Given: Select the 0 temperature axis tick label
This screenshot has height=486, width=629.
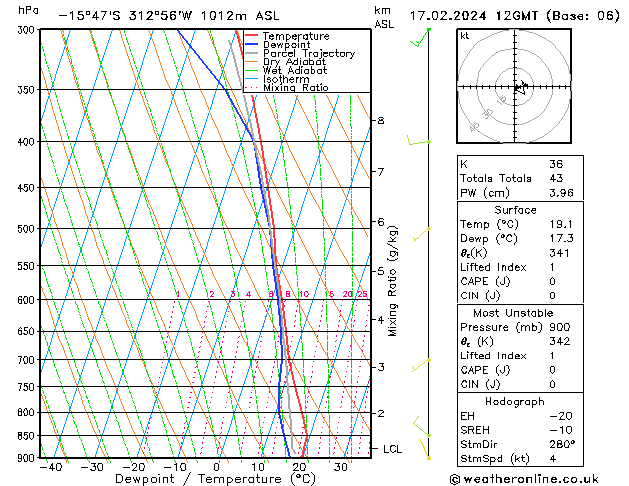Looking at the screenshot, I should (x=217, y=467).
